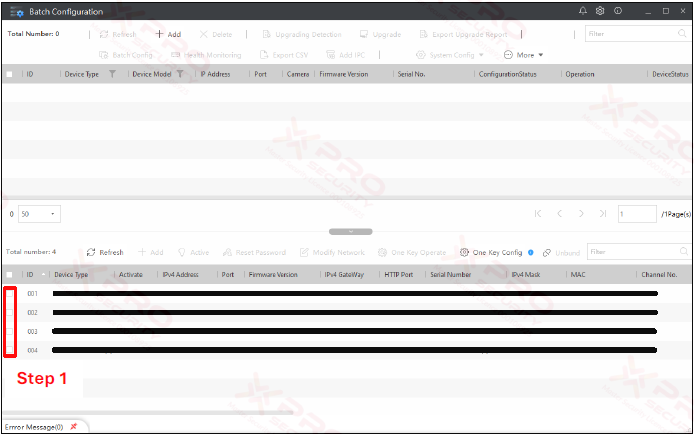The width and height of the screenshot is (694, 434).
Task: Click Add button in top toolbar
Action: point(168,34)
